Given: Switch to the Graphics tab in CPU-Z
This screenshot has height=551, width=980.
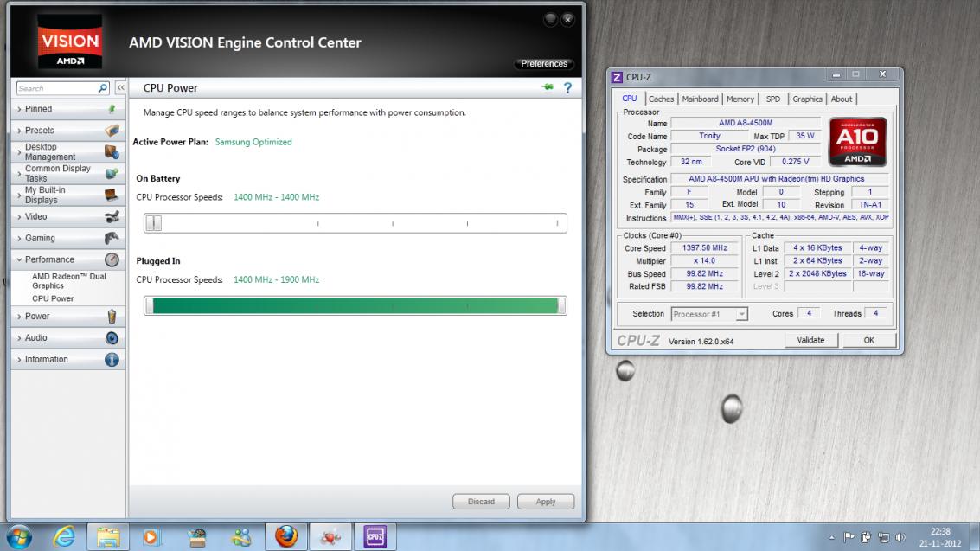Looking at the screenshot, I should click(807, 99).
